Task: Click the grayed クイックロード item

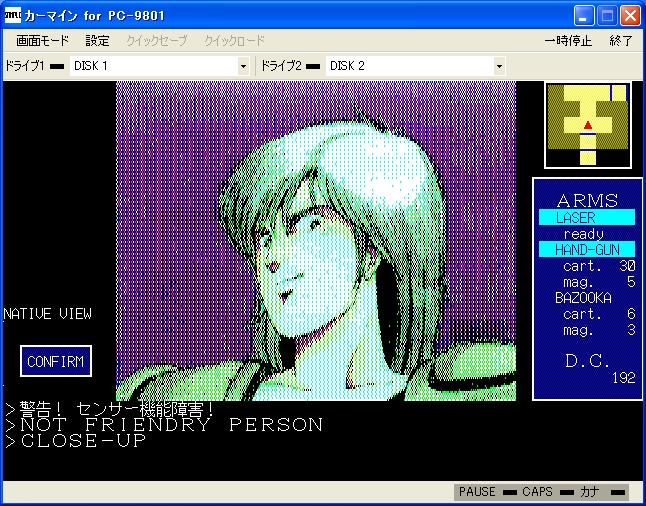Action: [234, 41]
